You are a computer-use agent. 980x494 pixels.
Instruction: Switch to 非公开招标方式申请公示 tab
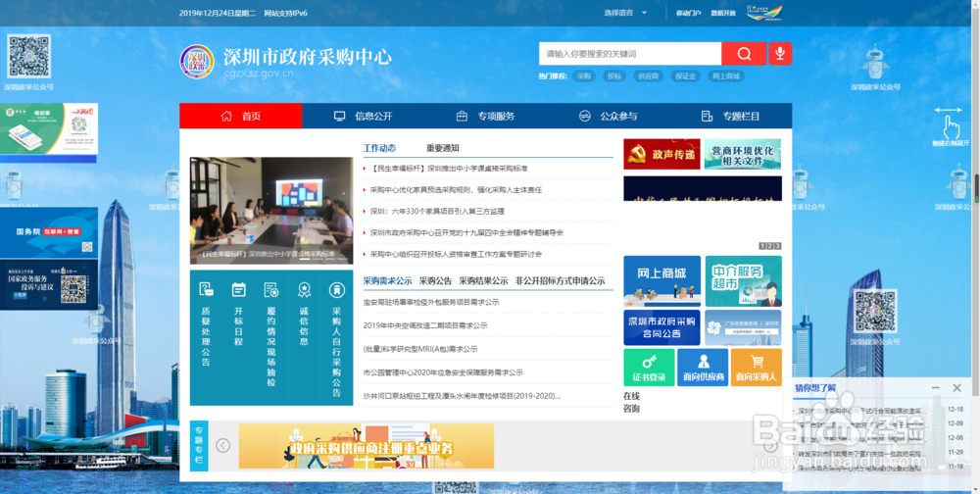pyautogui.click(x=560, y=280)
